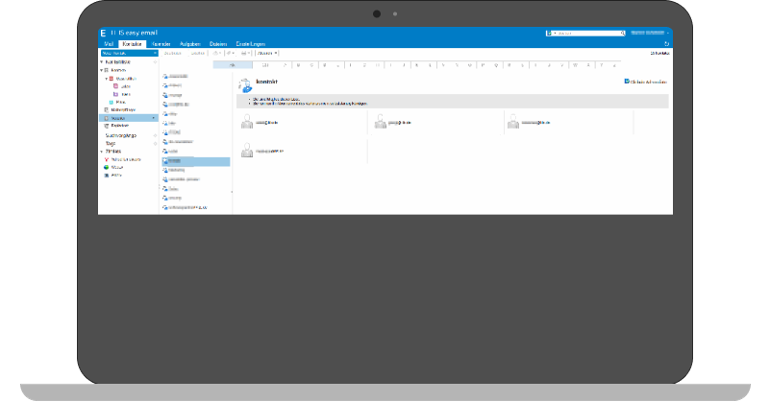Open the user account menu at top right

[649, 33]
